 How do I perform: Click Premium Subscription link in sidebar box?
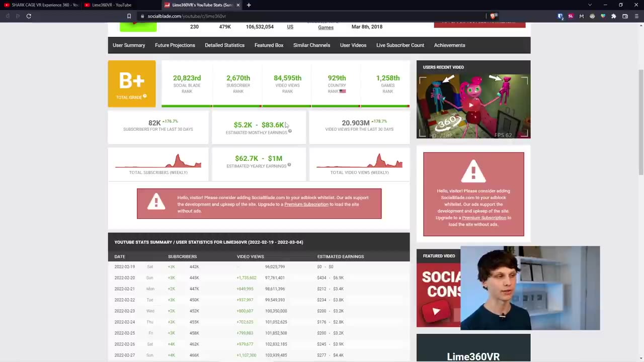tap(484, 218)
